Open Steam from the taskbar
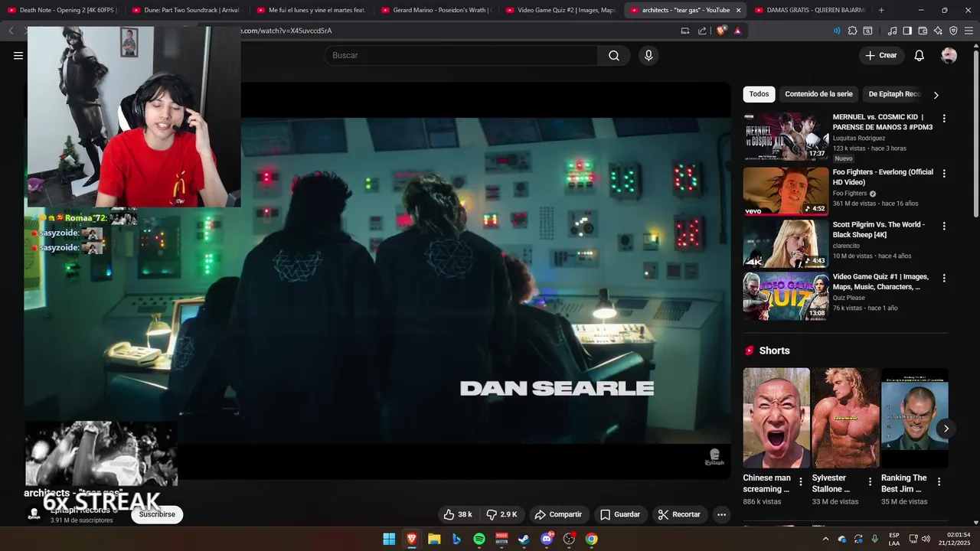 (524, 539)
